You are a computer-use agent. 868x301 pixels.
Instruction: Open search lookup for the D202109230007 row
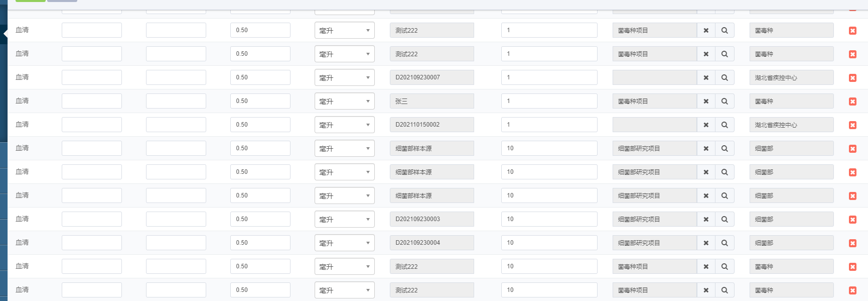[725, 77]
